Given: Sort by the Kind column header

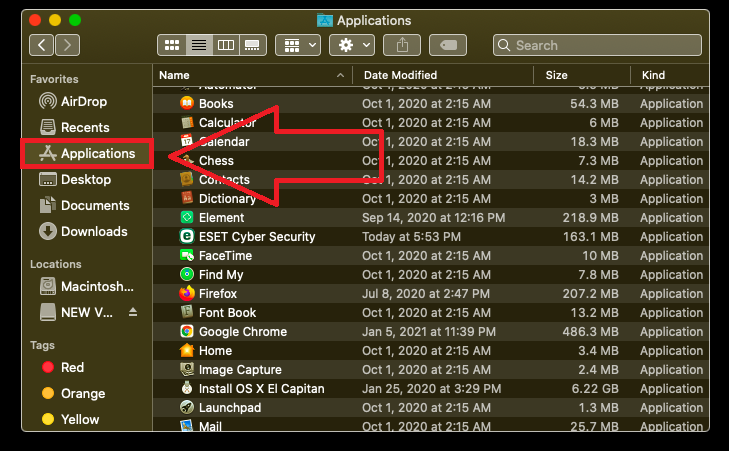Looking at the screenshot, I should point(653,75).
